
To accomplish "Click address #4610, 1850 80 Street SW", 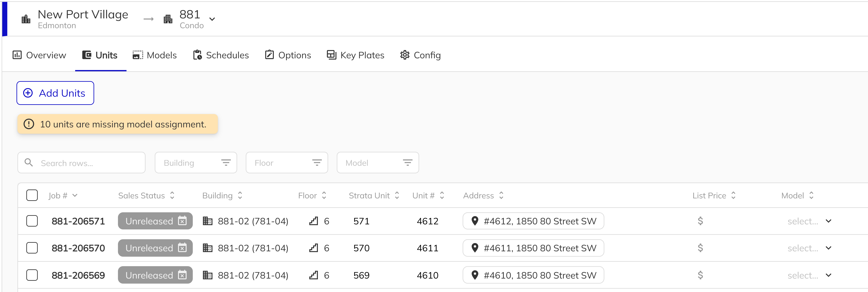I will point(533,275).
